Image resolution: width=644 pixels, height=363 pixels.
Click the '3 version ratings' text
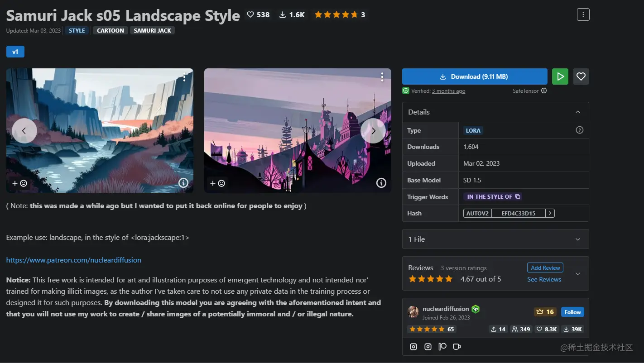[x=464, y=268]
